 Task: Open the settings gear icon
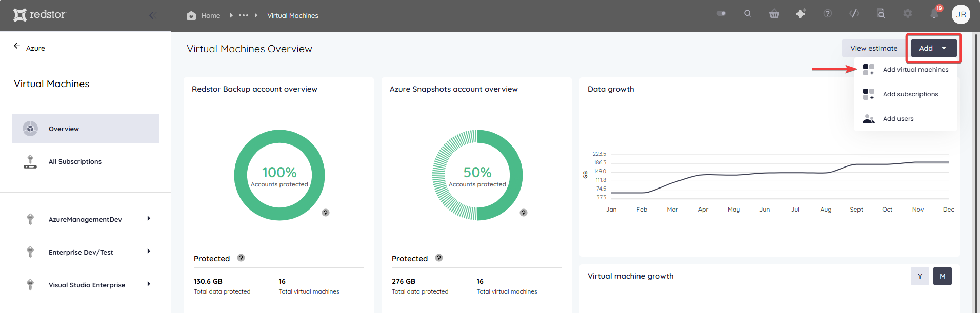pyautogui.click(x=908, y=14)
